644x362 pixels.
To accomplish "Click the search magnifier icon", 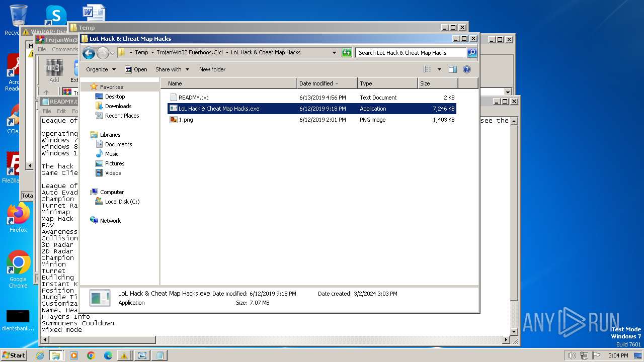I will (471, 53).
